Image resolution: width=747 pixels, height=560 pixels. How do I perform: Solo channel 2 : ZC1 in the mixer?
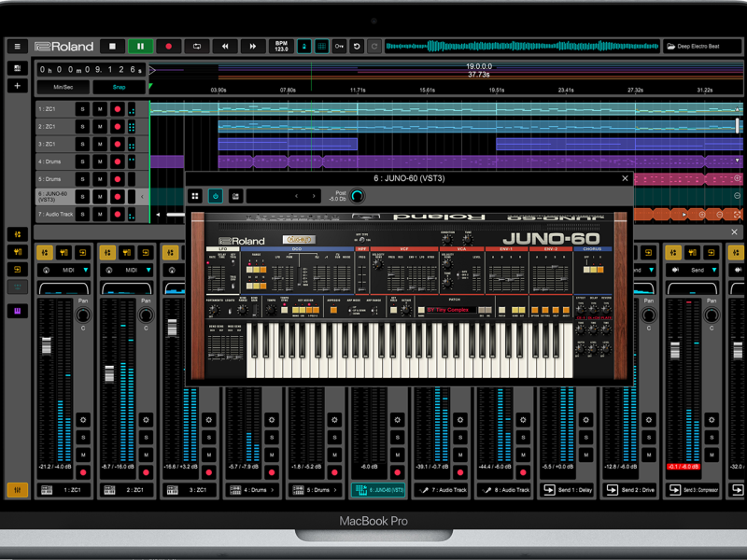tap(146, 438)
